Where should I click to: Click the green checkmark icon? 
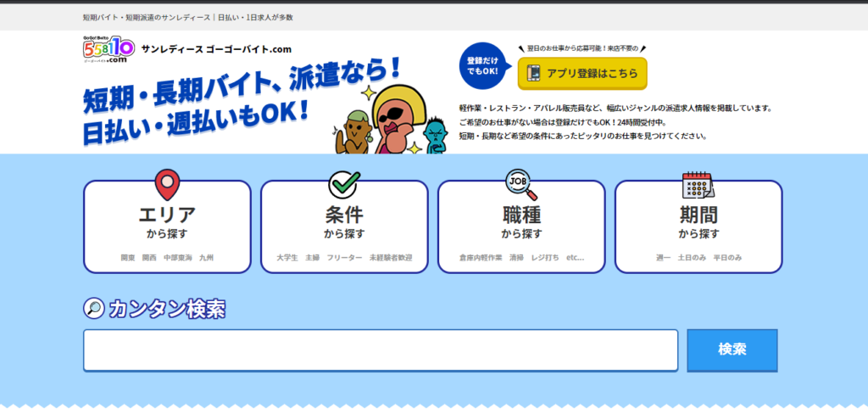pos(344,185)
